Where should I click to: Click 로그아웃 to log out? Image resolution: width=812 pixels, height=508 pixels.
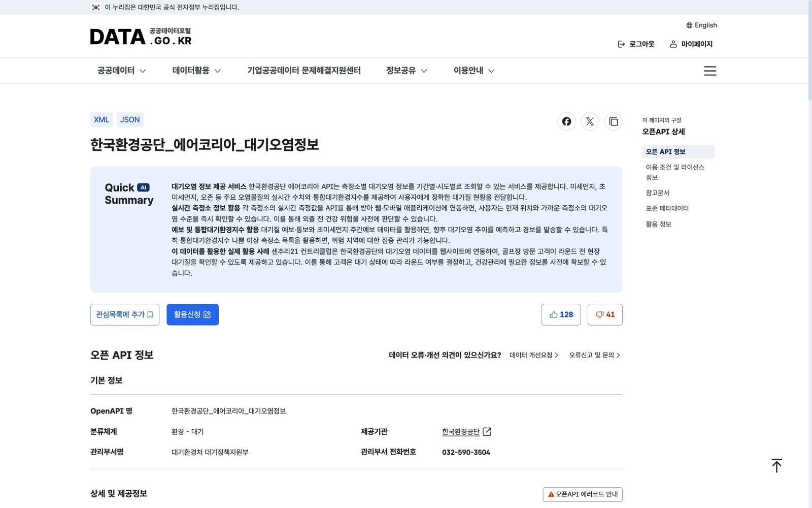pyautogui.click(x=636, y=44)
